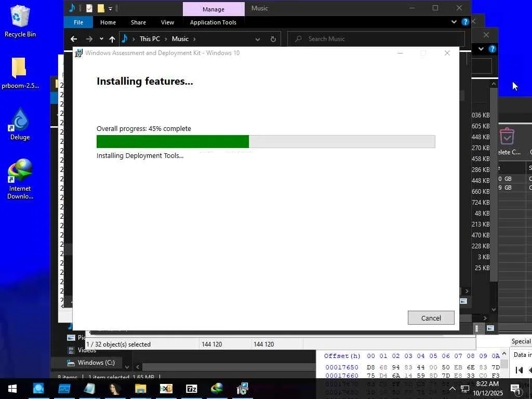Click the 036 KB size entry
Viewport: 532px width, 399px height.
[481, 115]
